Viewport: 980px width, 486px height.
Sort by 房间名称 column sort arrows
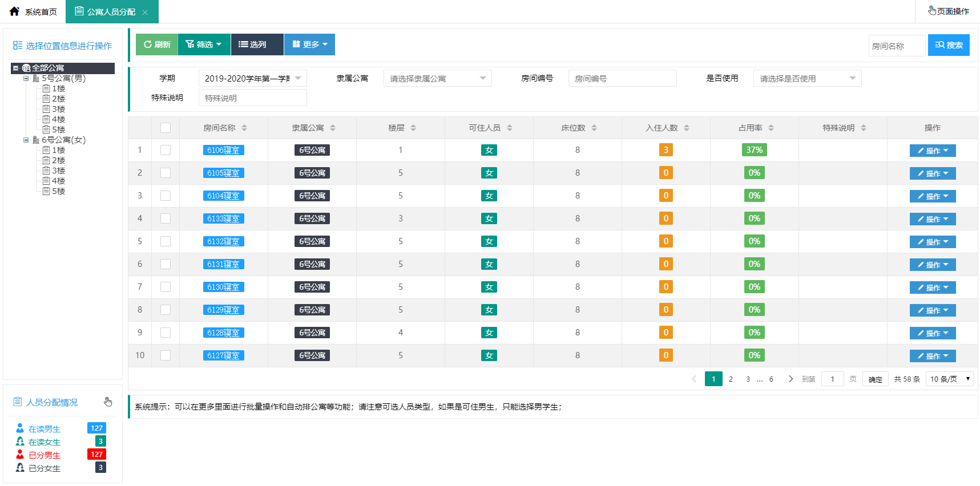click(x=244, y=128)
